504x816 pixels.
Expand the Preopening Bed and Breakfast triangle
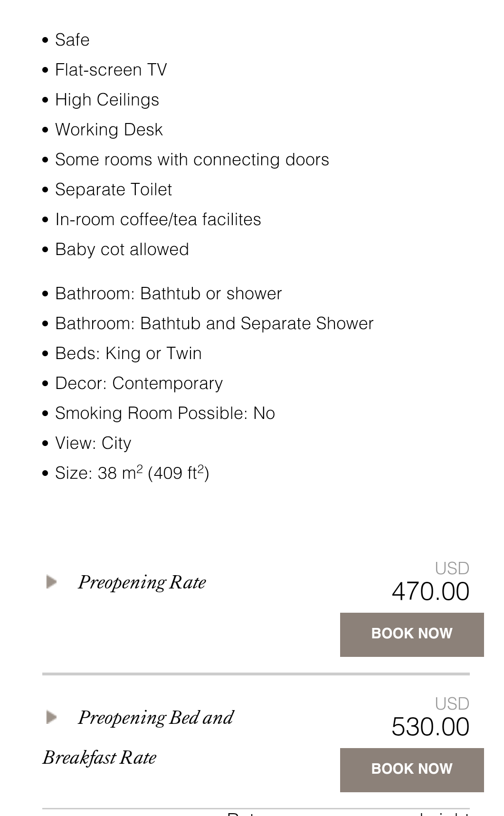click(x=52, y=717)
